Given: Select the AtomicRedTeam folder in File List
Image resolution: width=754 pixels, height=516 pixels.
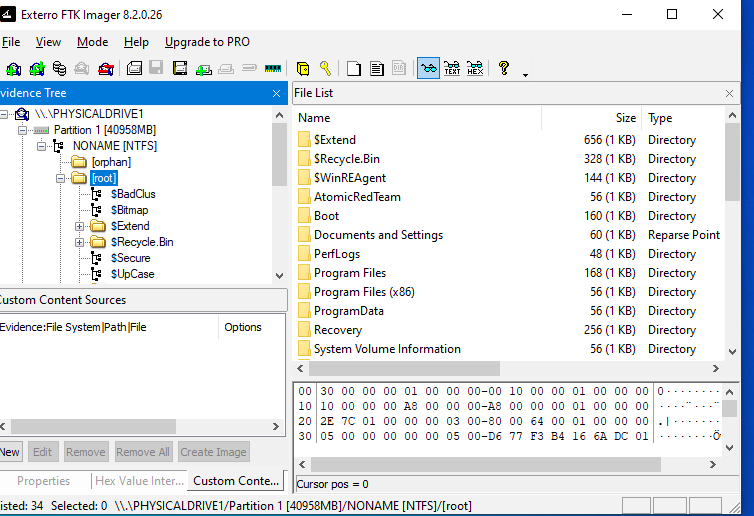Looking at the screenshot, I should [356, 197].
